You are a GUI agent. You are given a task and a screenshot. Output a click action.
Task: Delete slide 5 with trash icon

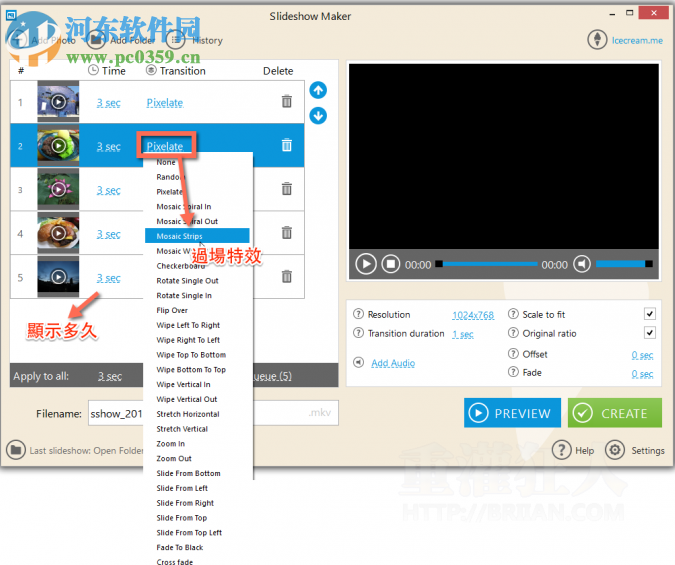pyautogui.click(x=287, y=276)
